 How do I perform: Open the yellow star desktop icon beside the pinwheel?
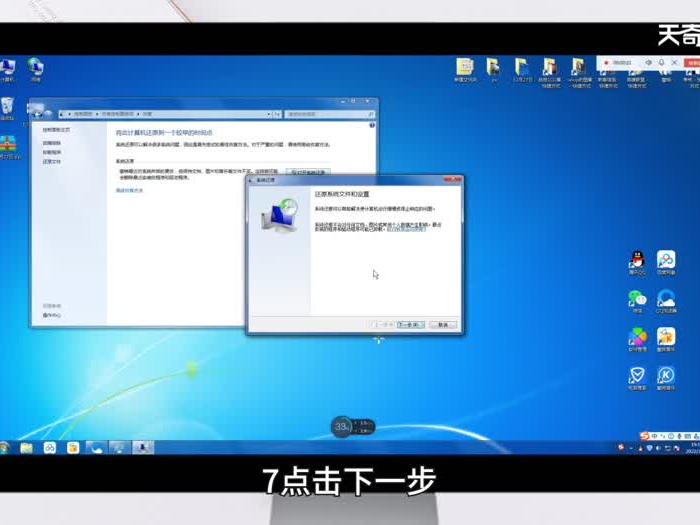point(666,340)
